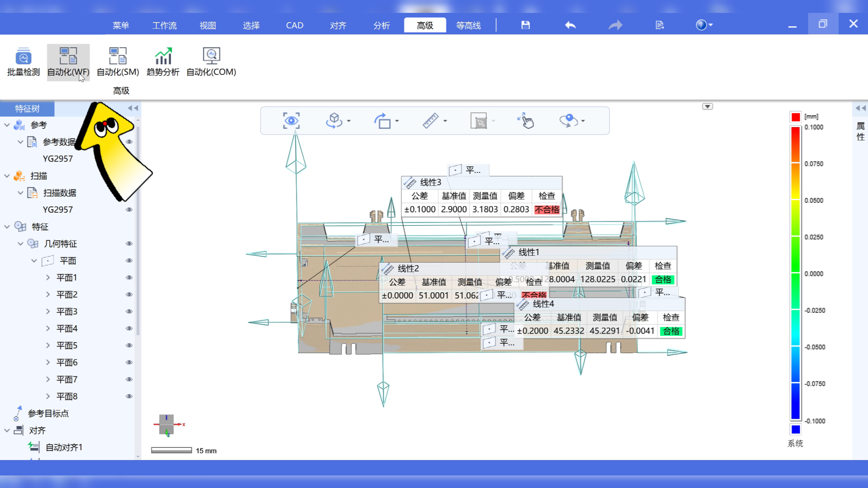The image size is (868, 488).
Task: Activate the hand pan tool
Action: (x=526, y=121)
